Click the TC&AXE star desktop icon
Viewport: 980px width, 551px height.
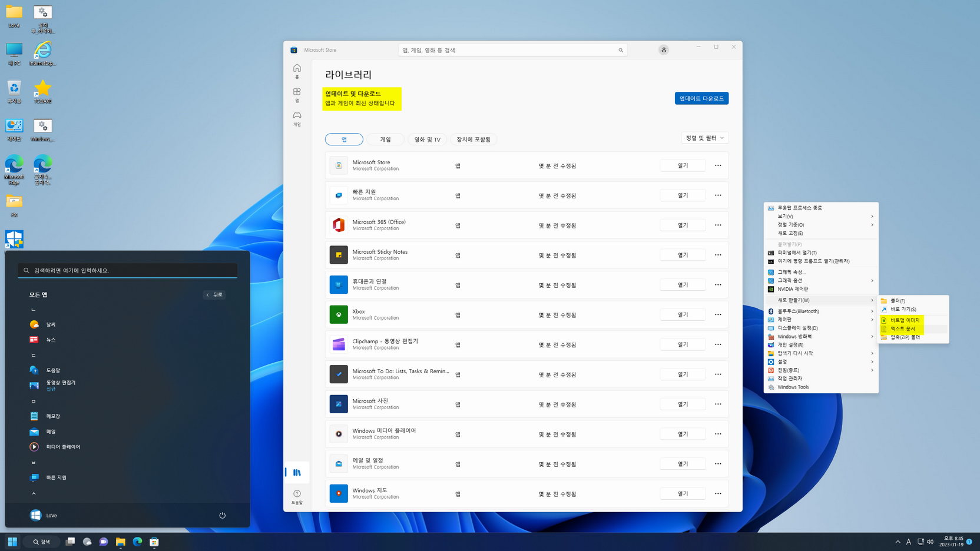point(42,92)
